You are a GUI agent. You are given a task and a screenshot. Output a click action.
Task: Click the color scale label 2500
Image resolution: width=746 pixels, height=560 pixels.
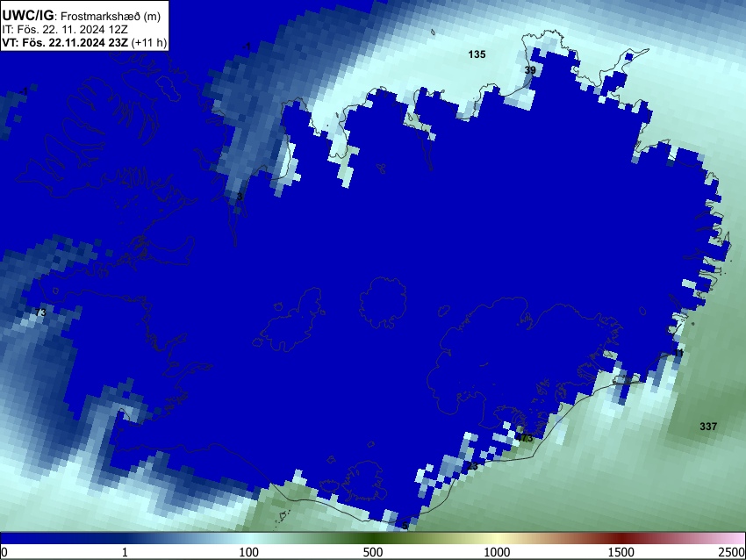pos(732,552)
